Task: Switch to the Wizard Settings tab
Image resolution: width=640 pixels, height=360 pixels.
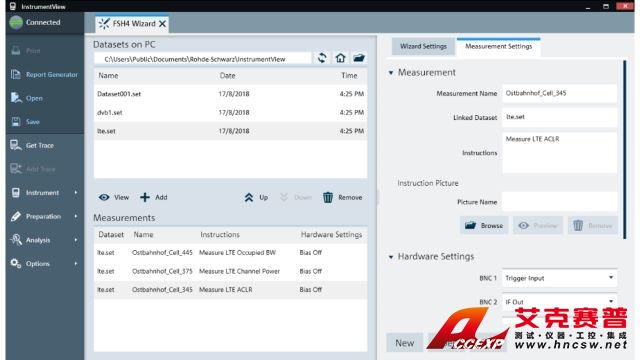Action: pos(423,46)
